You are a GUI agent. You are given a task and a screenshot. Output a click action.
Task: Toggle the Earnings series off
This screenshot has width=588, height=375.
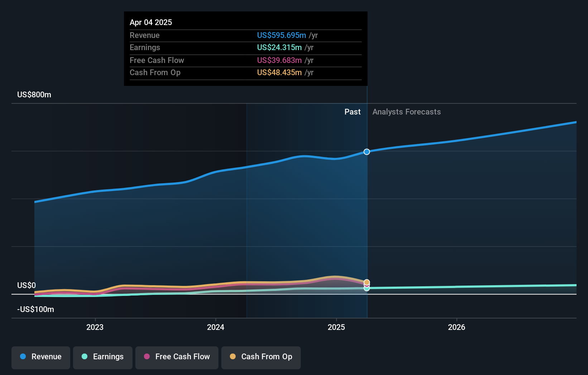click(103, 357)
